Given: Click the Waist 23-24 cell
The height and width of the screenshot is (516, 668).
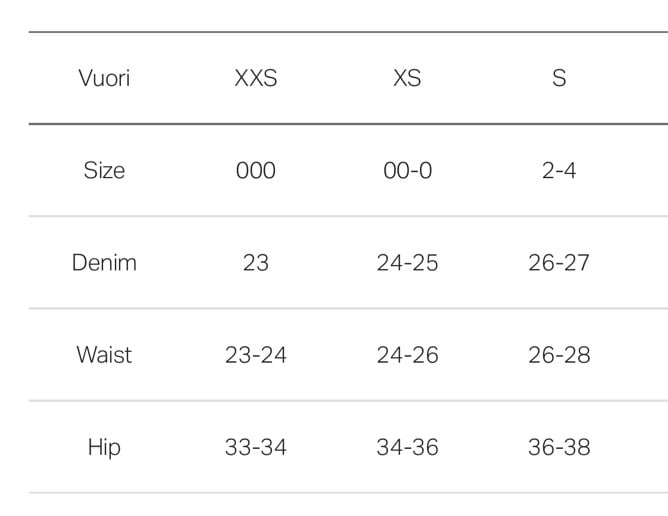Looking at the screenshot, I should point(256,355).
